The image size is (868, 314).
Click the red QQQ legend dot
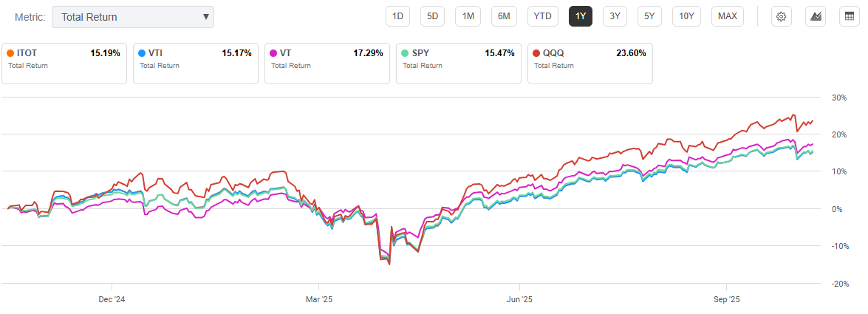point(536,53)
